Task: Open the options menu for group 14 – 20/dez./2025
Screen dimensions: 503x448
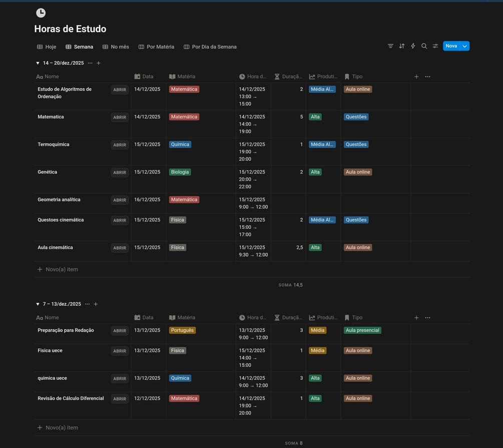Action: pyautogui.click(x=90, y=63)
